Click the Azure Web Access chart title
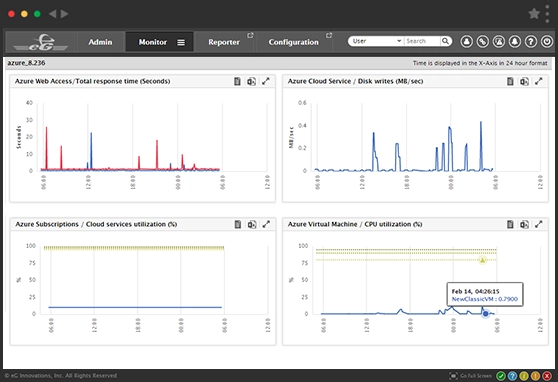 pyautogui.click(x=93, y=81)
